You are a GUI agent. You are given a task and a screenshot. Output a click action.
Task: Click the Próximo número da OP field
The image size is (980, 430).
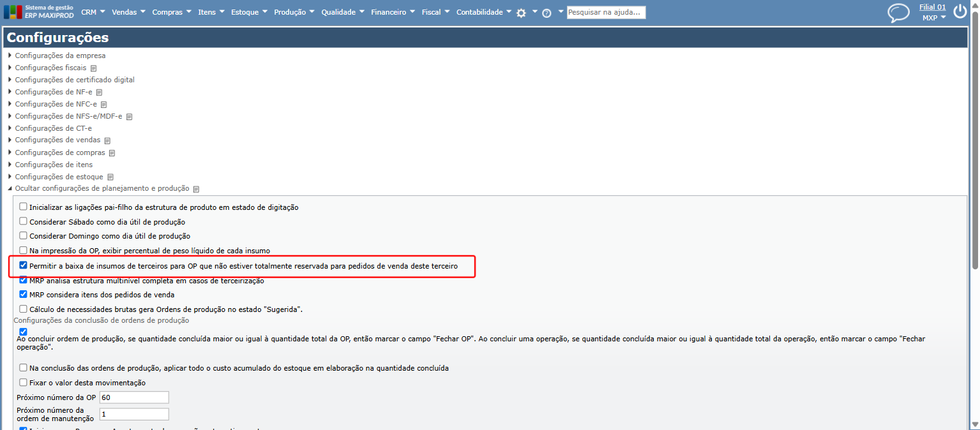coord(134,397)
